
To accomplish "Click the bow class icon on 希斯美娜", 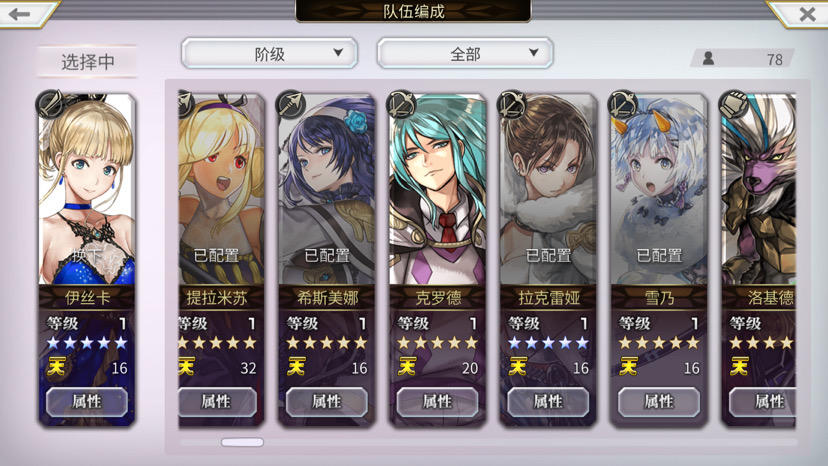I will pyautogui.click(x=291, y=104).
